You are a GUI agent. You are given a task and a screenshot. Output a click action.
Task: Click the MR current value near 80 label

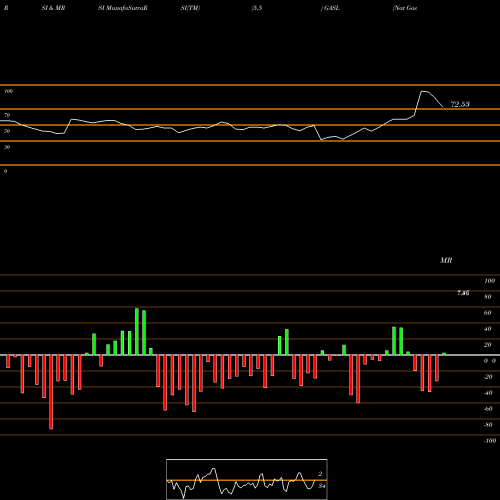[463, 293]
